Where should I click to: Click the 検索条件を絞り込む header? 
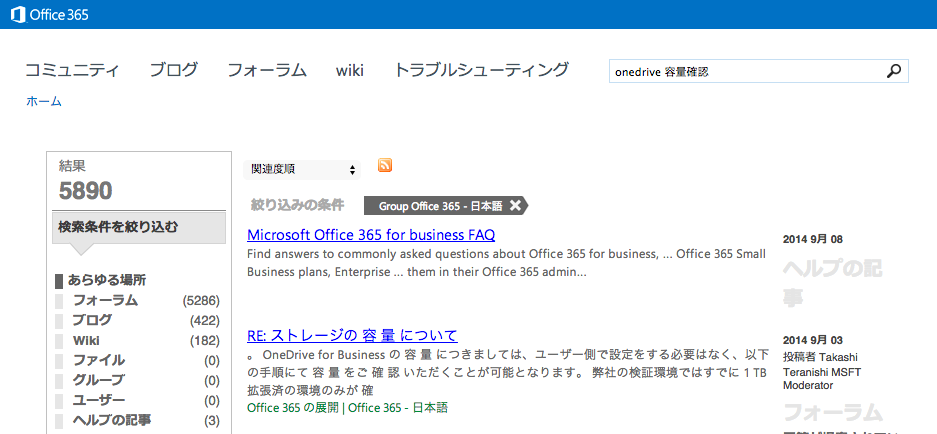tap(139, 227)
